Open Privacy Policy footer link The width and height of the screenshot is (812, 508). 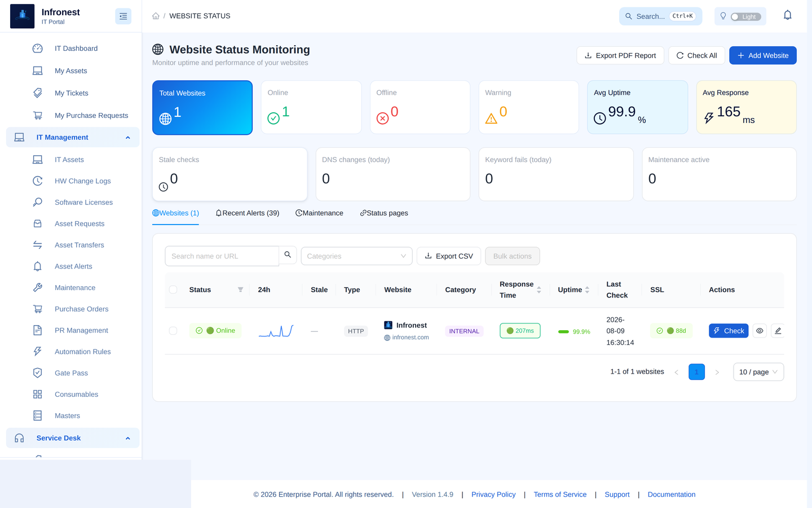[x=493, y=494]
